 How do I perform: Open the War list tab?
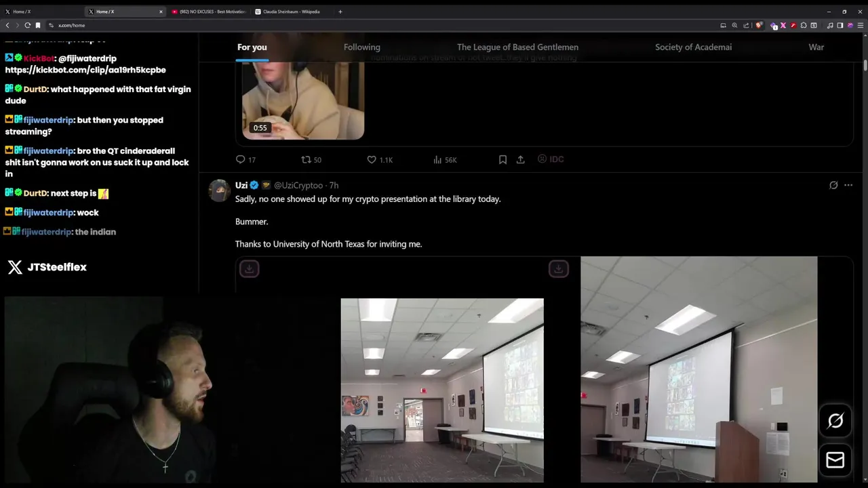(x=816, y=47)
